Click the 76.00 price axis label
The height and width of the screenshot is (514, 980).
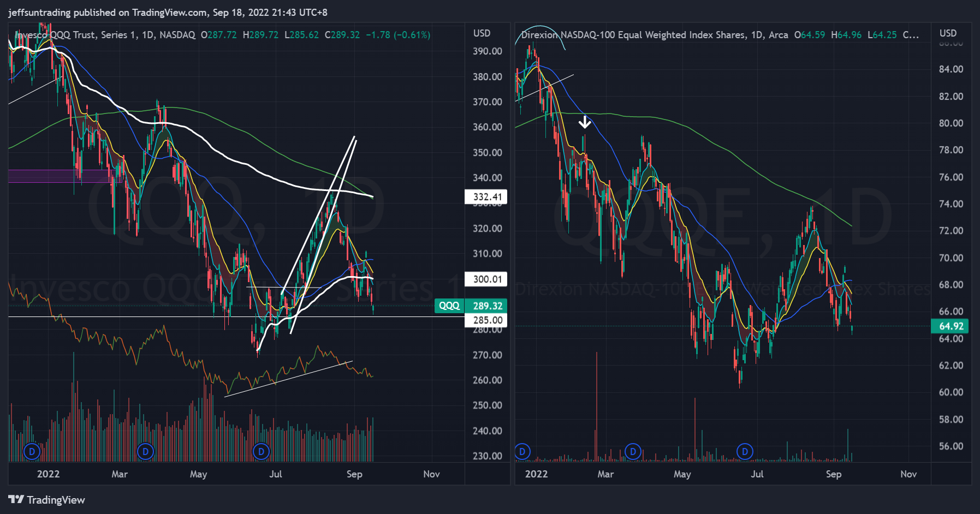[951, 177]
